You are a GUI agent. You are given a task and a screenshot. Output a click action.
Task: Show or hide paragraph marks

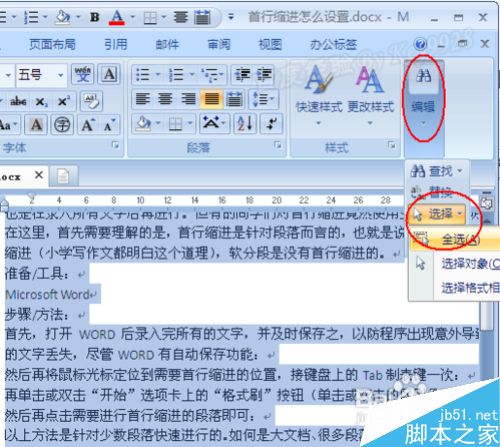click(272, 124)
